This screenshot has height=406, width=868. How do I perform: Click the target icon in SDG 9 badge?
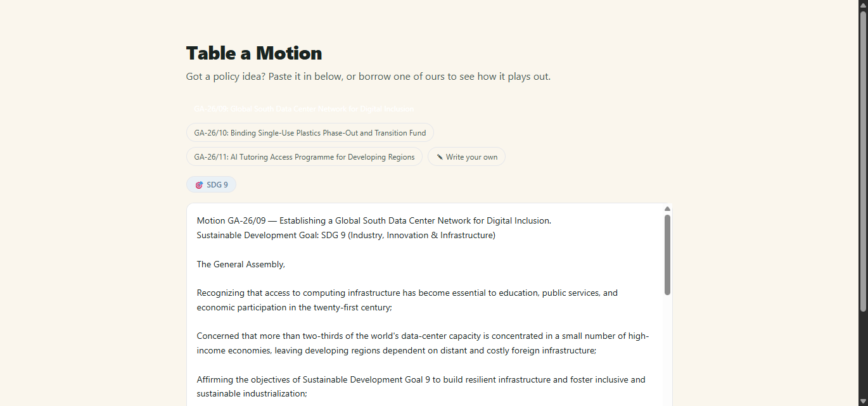[199, 185]
